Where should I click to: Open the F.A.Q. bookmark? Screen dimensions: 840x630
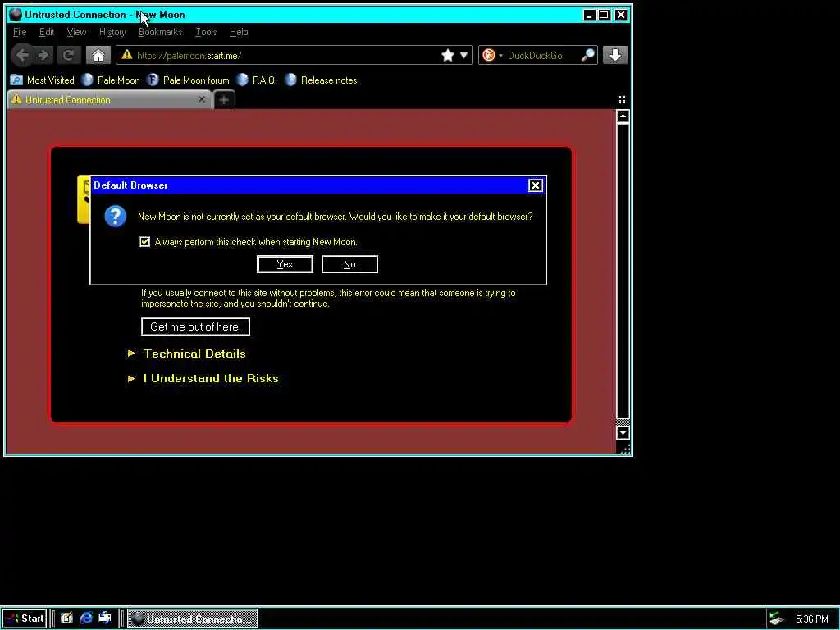257,80
